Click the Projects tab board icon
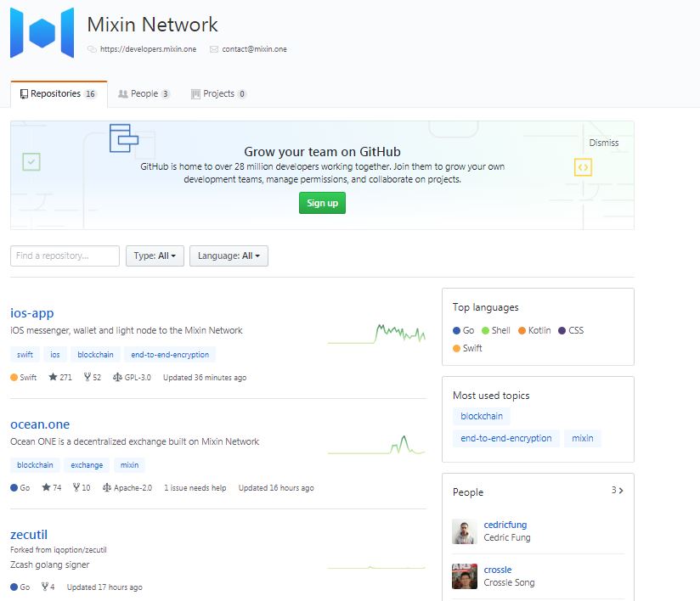 195,94
